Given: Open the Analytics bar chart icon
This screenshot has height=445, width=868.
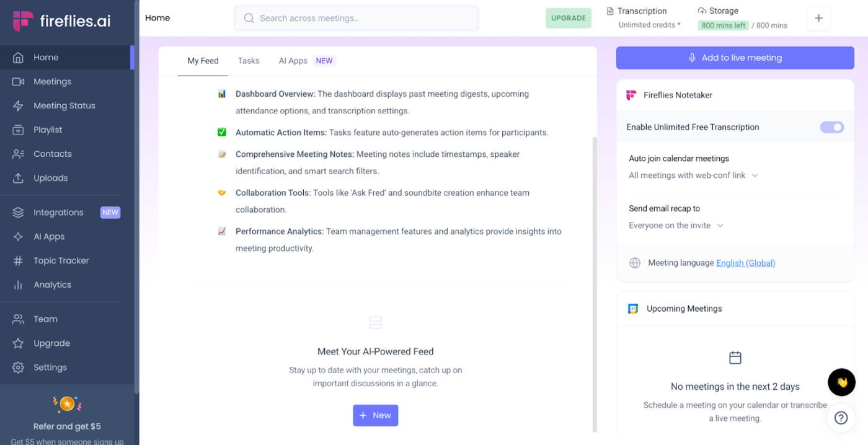Looking at the screenshot, I should tap(18, 285).
